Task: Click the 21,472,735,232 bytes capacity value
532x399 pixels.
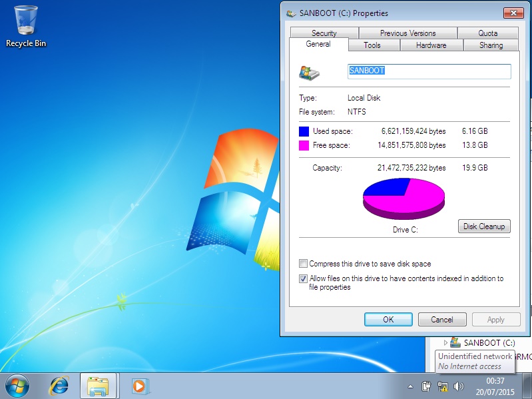Action: point(411,168)
